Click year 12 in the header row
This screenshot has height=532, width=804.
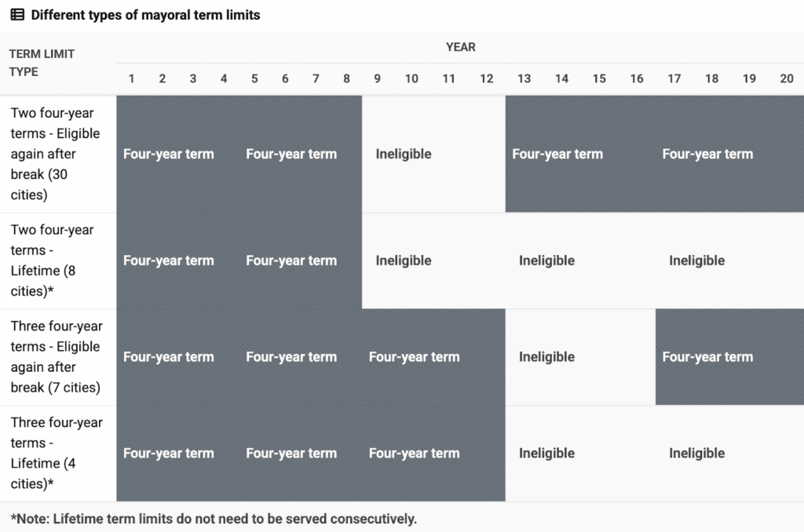(487, 78)
